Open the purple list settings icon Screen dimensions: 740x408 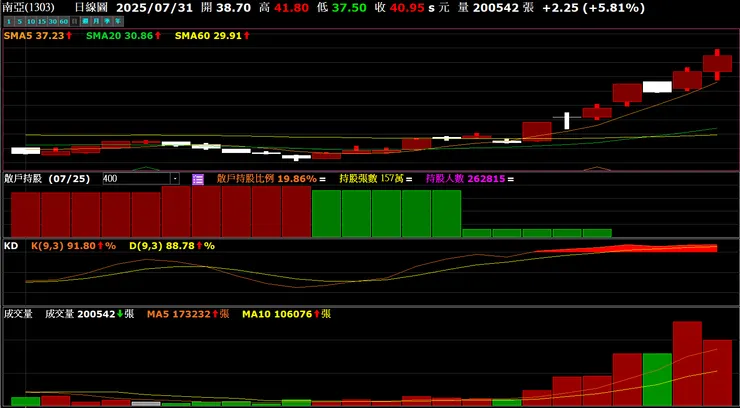coord(198,179)
